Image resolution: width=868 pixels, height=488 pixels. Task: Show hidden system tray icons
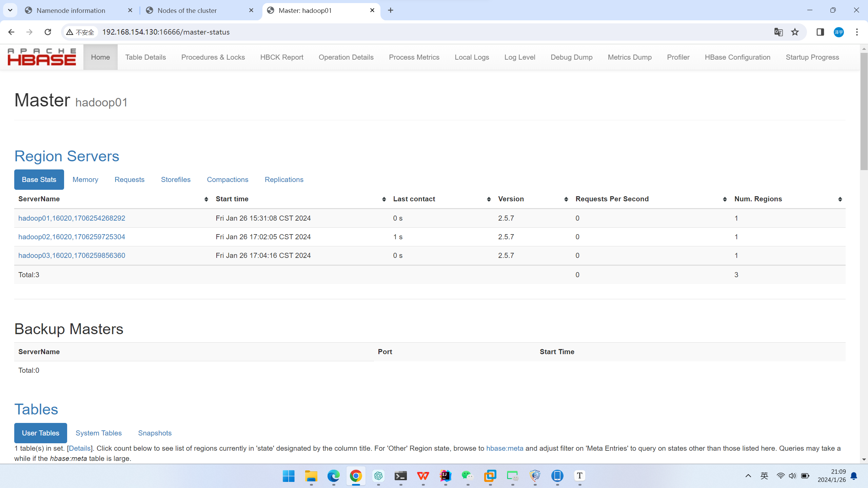coord(748,476)
